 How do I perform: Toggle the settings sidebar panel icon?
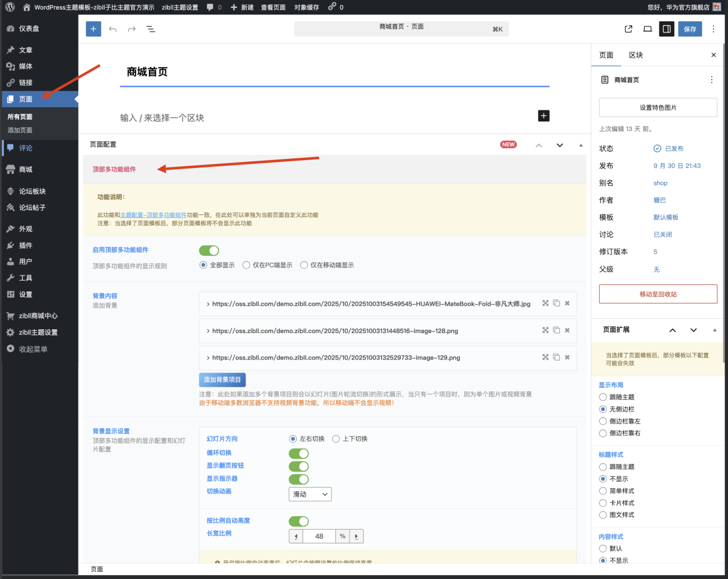pyautogui.click(x=666, y=29)
